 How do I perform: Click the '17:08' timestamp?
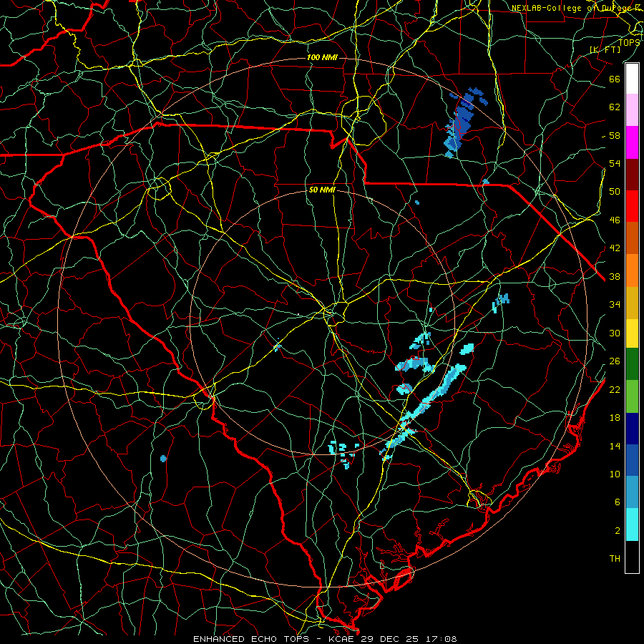[440, 639]
